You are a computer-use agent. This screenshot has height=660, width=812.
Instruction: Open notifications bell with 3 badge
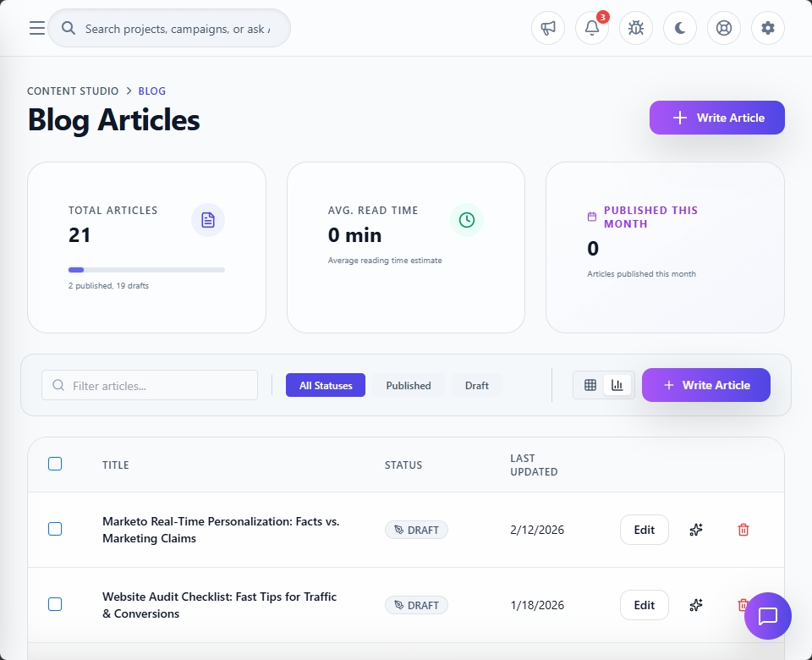click(x=592, y=28)
